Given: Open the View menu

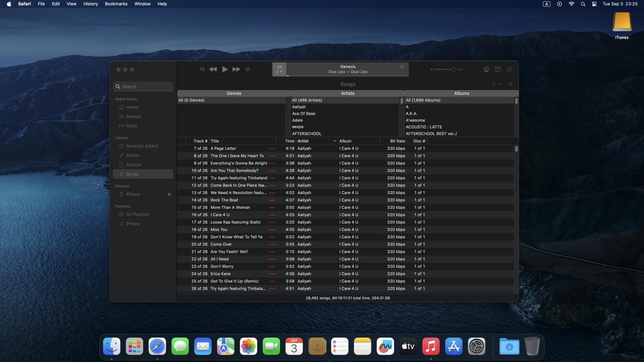Looking at the screenshot, I should click(71, 4).
